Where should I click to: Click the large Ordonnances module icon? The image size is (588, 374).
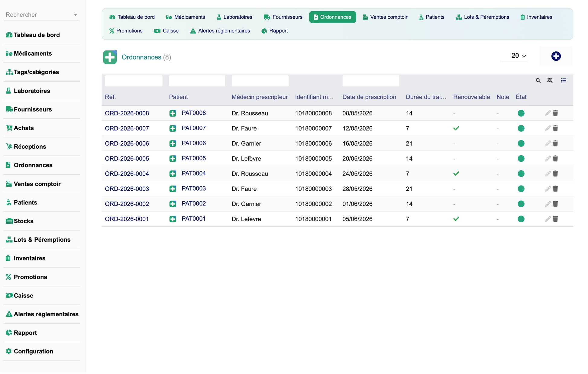(x=110, y=57)
